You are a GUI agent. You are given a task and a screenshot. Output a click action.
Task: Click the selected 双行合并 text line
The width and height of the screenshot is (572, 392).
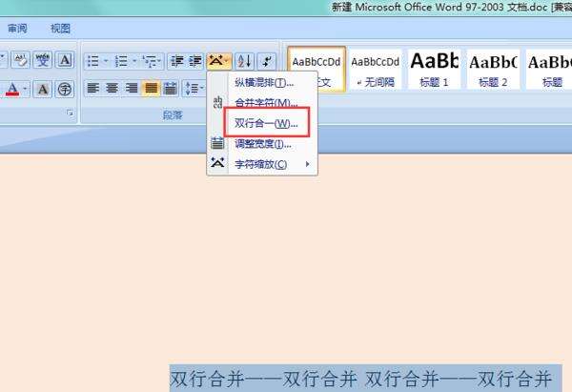click(365, 378)
